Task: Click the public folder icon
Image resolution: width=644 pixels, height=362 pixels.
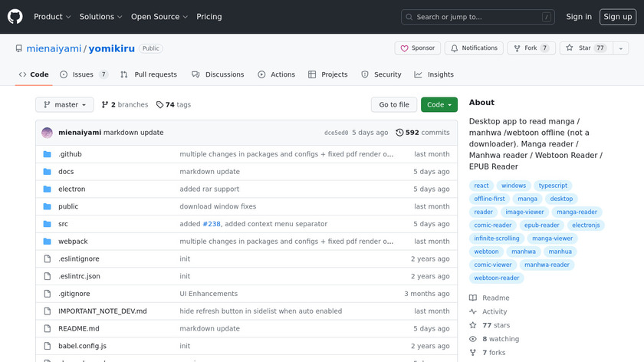Action: tap(48, 206)
